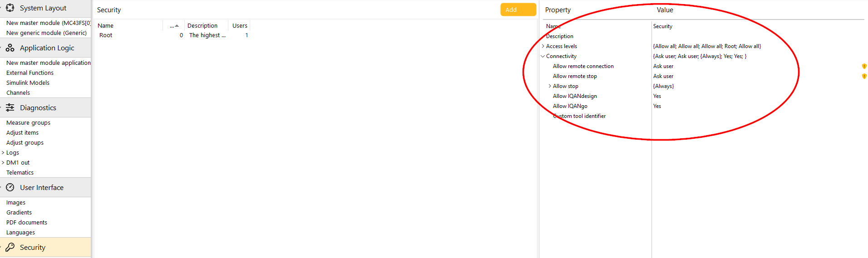Collapse the Connectivity property group
This screenshot has width=868, height=258.
click(x=543, y=56)
